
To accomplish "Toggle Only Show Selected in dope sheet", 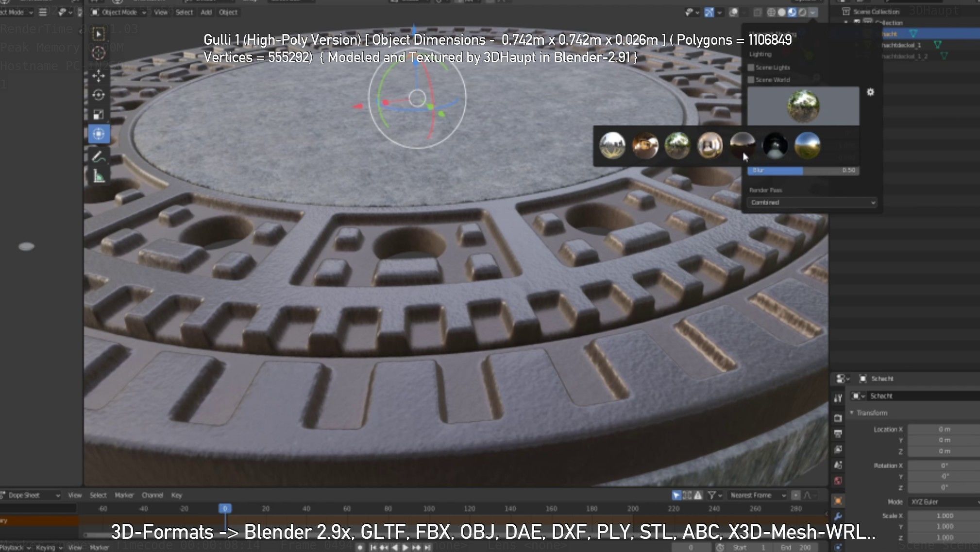I will 676,495.
